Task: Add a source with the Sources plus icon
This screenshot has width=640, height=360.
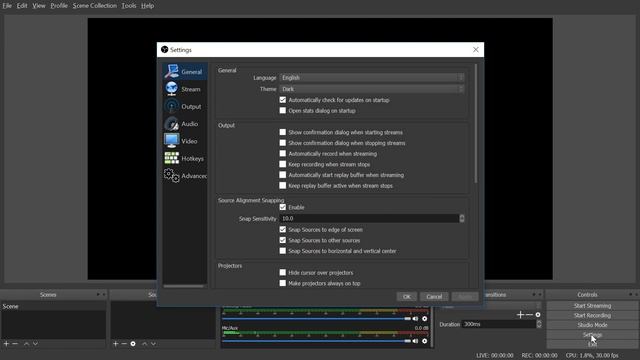Action: (116, 344)
